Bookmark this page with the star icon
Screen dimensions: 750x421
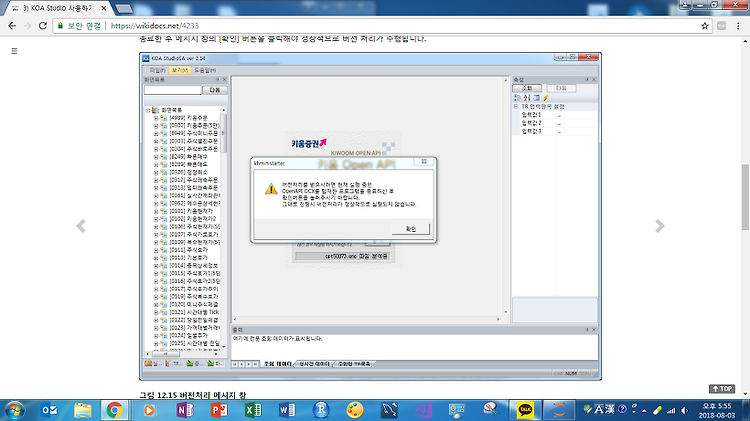pyautogui.click(x=705, y=26)
